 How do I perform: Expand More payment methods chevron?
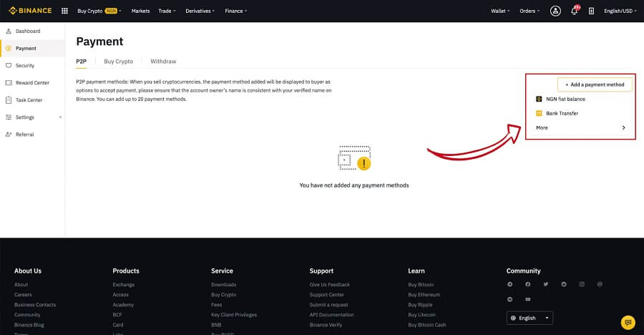(x=623, y=128)
